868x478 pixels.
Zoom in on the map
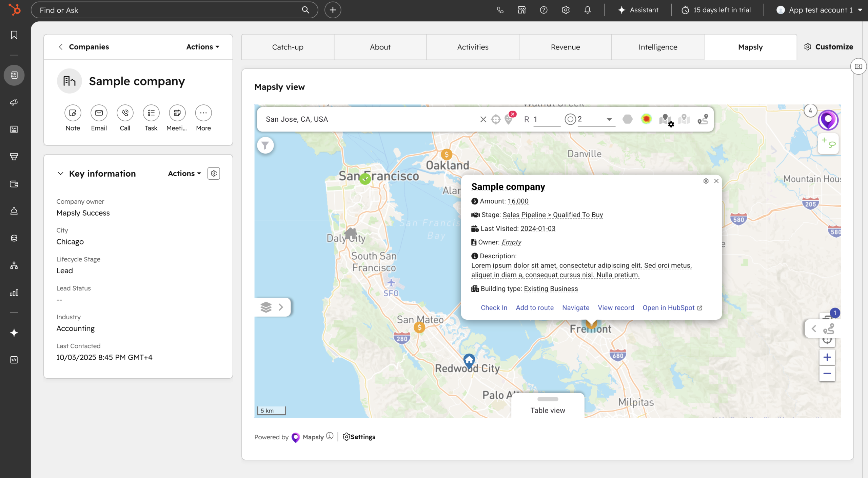click(827, 357)
